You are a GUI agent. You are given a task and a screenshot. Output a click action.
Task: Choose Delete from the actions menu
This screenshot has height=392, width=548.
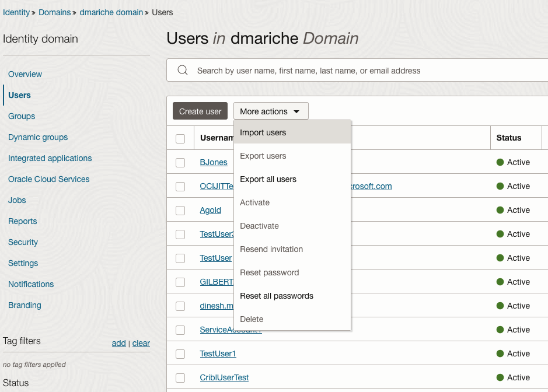(252, 319)
